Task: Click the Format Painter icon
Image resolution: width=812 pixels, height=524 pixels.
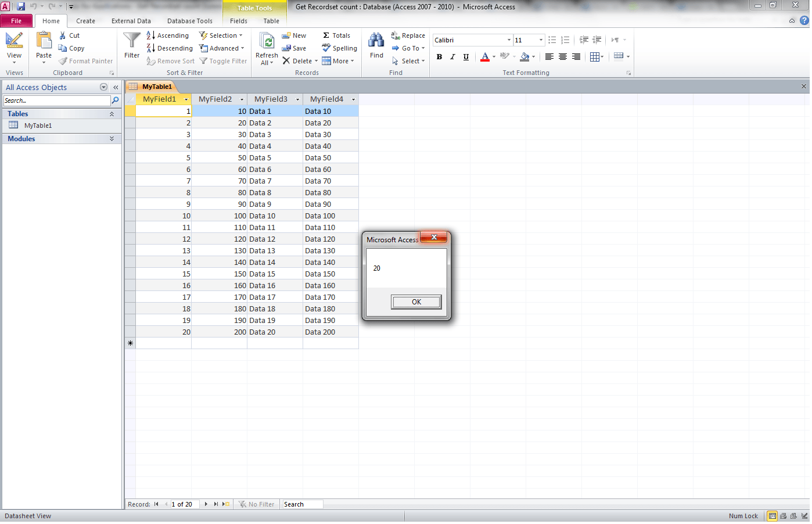Action: coord(64,61)
